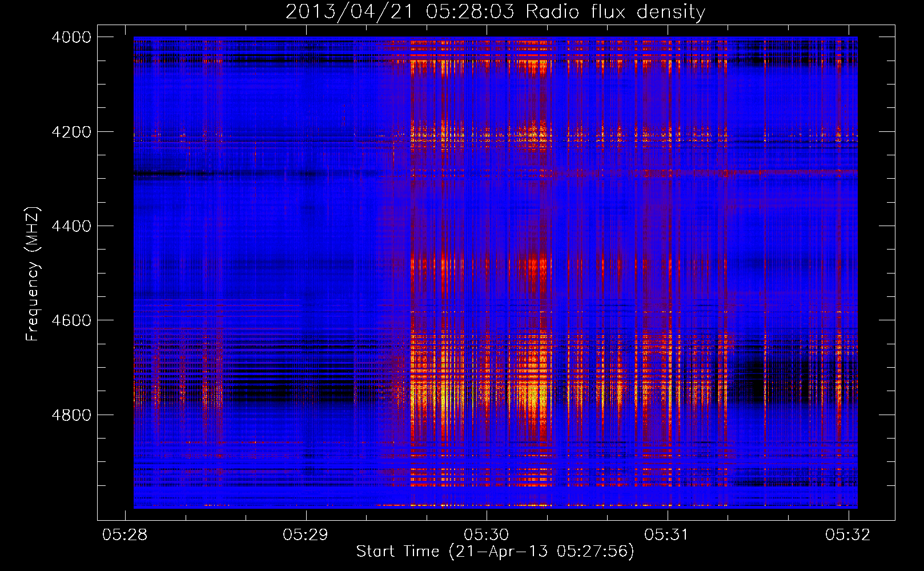Click the 4400 frequency axis label
The height and width of the screenshot is (571, 924).
click(x=71, y=226)
